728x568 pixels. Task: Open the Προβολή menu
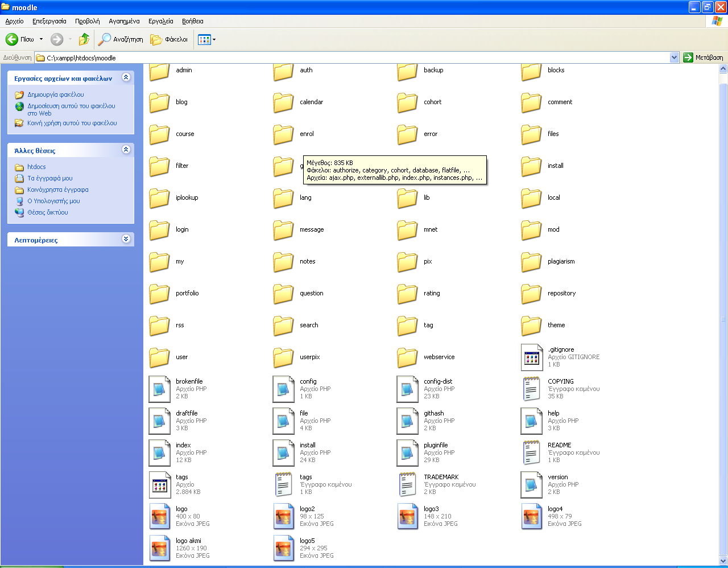pos(87,21)
